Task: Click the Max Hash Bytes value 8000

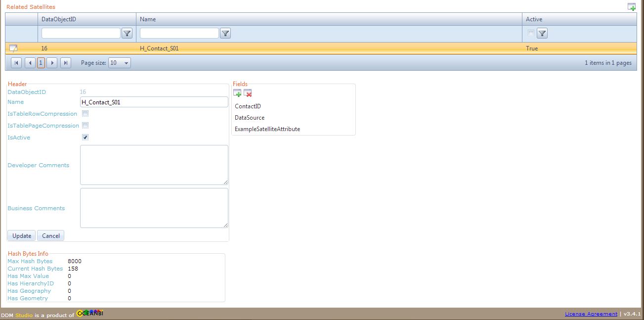Action: (x=75, y=261)
